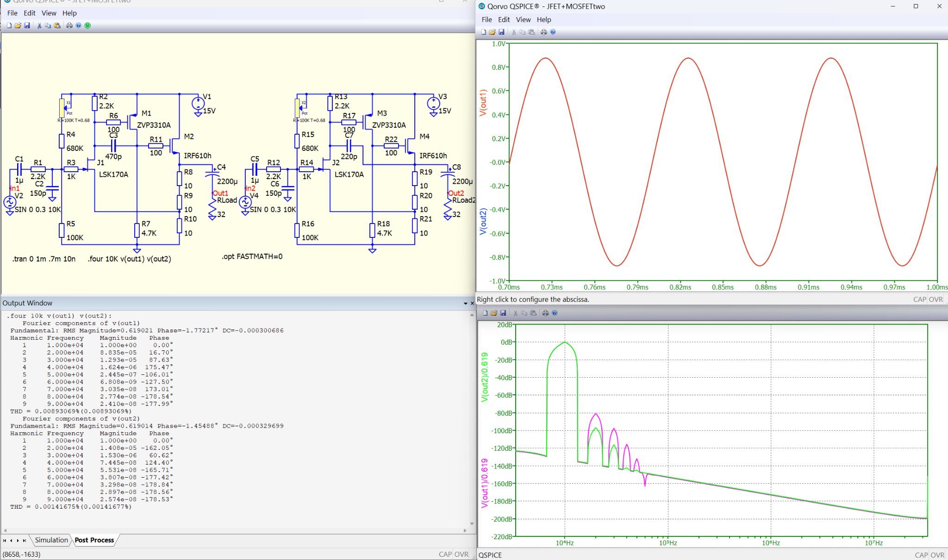948x560 pixels.
Task: Open Edit menu in schematic window
Action: click(x=30, y=13)
